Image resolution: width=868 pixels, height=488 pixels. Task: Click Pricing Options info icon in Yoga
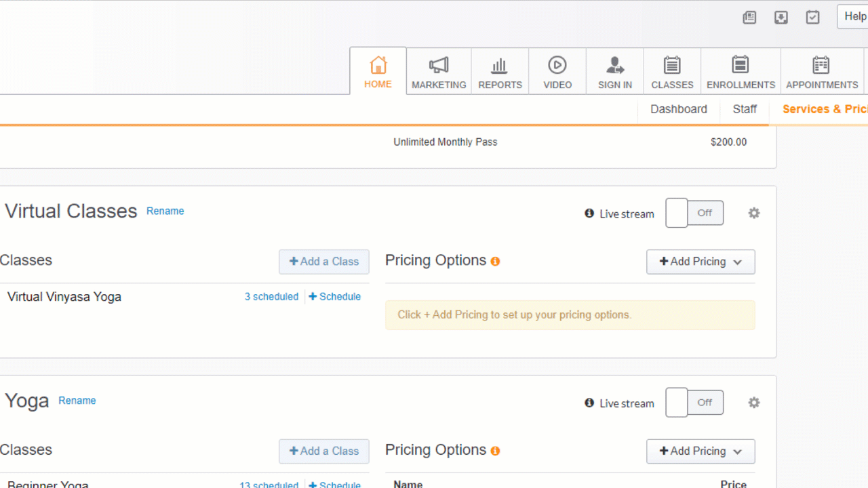pyautogui.click(x=495, y=451)
